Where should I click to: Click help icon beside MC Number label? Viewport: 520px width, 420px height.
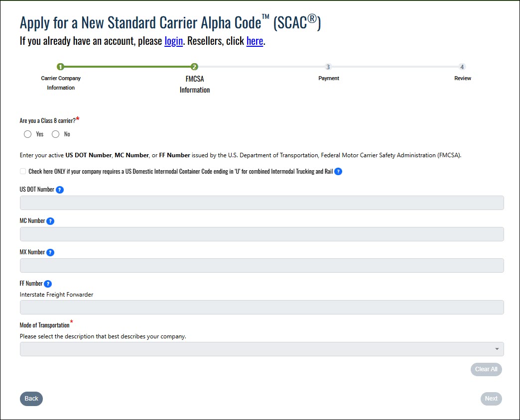coord(50,221)
